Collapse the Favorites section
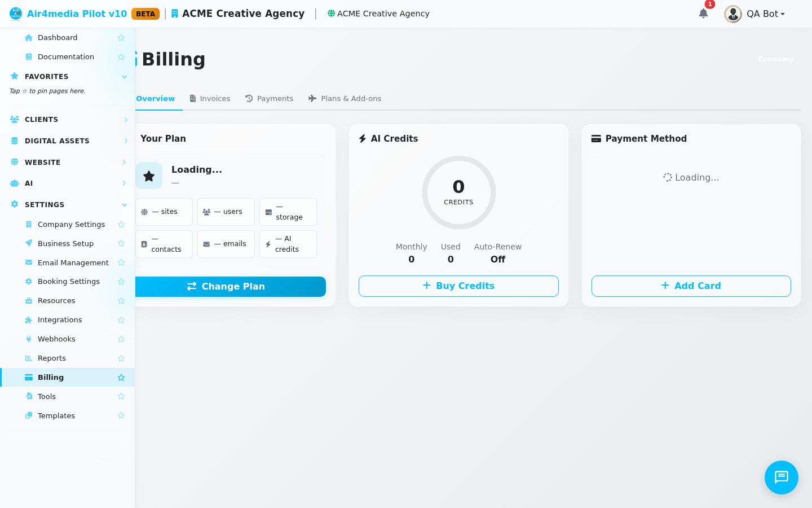 (x=68, y=77)
